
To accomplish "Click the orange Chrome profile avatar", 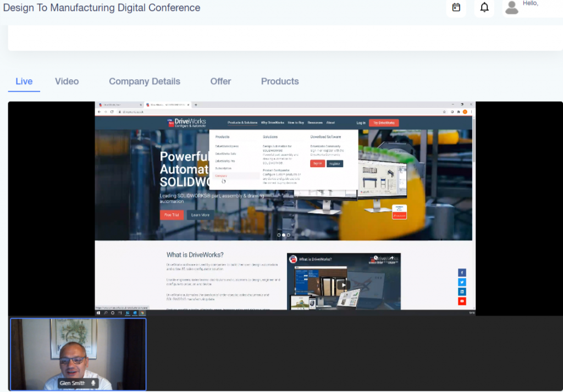I will click(465, 112).
